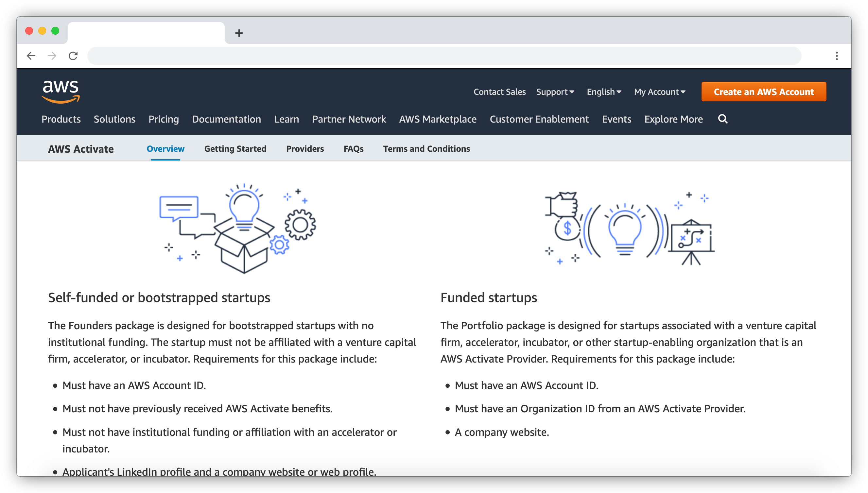Select the blank browser tab
Screen dimensions: 868x493
point(146,33)
